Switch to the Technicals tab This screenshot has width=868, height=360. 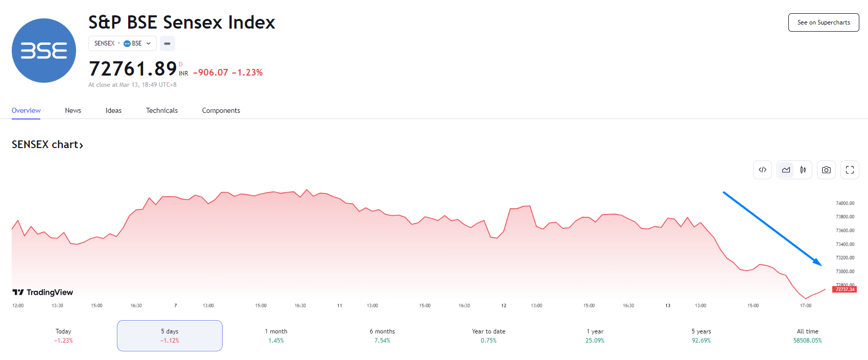pos(162,110)
